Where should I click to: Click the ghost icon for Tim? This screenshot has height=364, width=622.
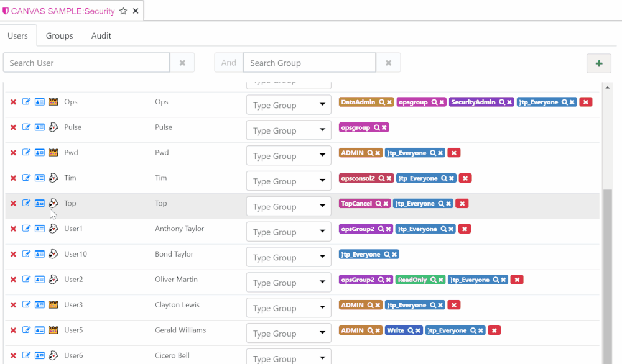tap(53, 178)
